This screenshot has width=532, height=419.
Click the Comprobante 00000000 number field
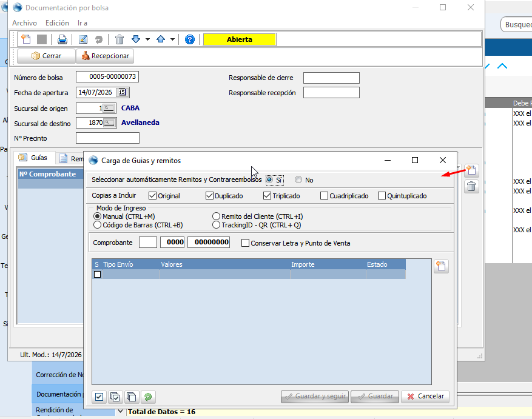click(209, 242)
